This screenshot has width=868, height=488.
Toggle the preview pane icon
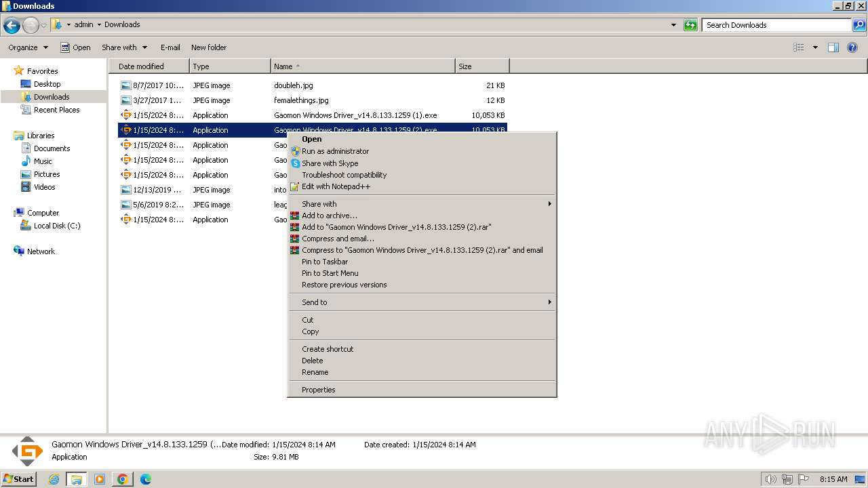point(833,47)
